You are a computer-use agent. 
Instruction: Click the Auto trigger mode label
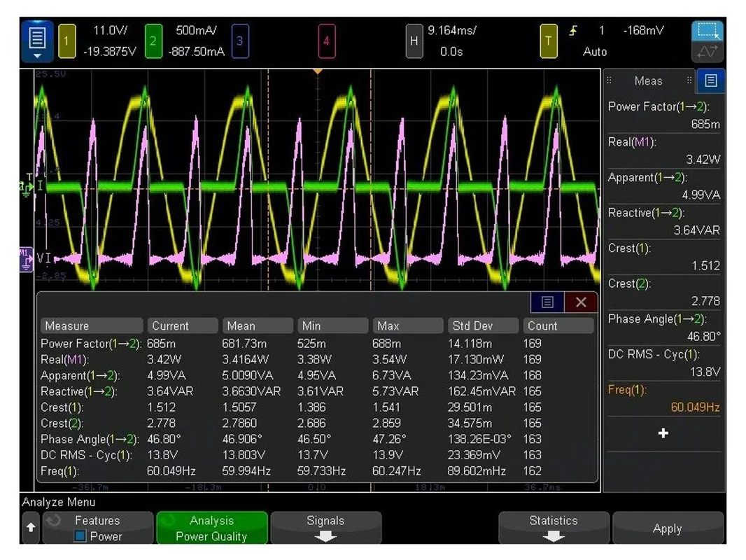tap(595, 51)
